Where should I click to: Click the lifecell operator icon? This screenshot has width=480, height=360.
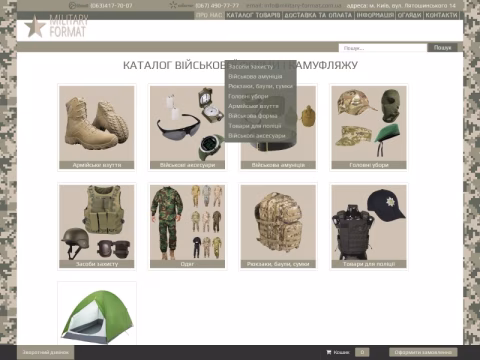coord(79,5)
